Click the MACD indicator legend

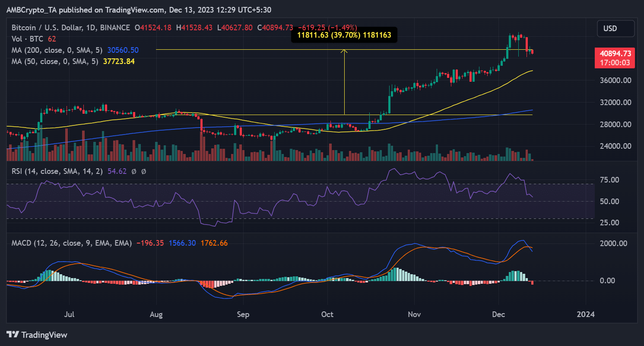[x=71, y=243]
